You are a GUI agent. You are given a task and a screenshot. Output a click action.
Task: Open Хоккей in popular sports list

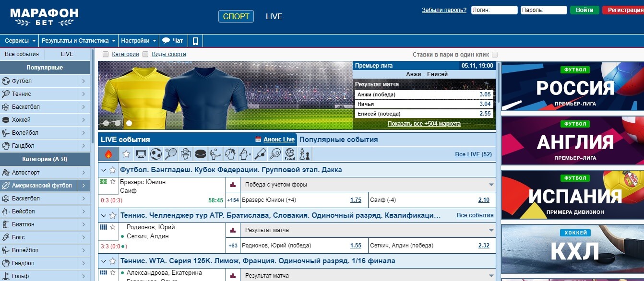[x=38, y=120]
